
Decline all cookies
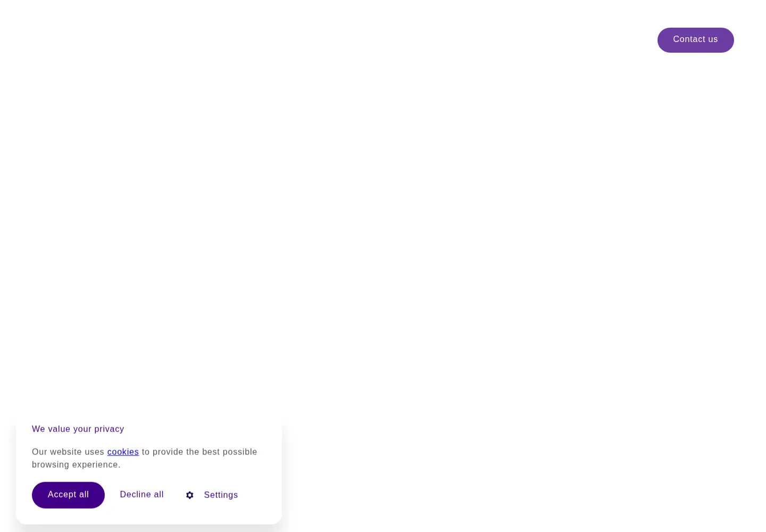[x=142, y=495]
